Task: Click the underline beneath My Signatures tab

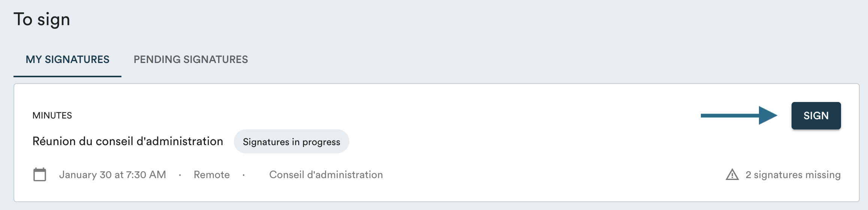Action: pyautogui.click(x=67, y=76)
